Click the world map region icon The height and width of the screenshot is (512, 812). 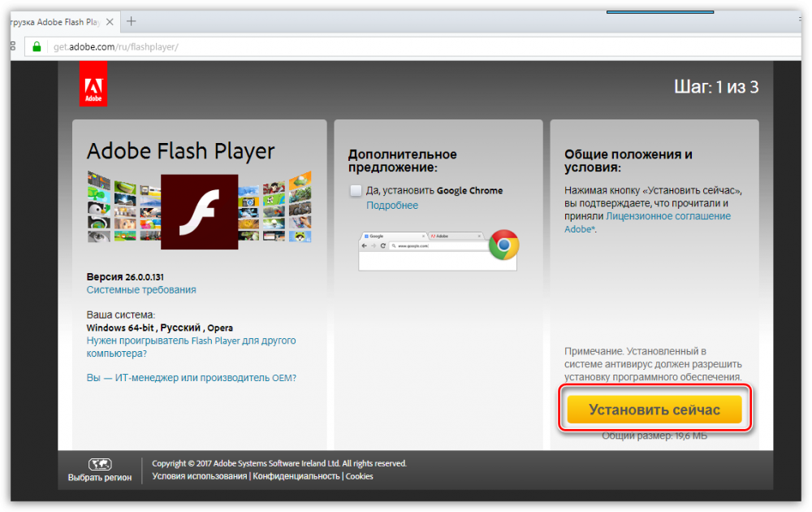[100, 464]
